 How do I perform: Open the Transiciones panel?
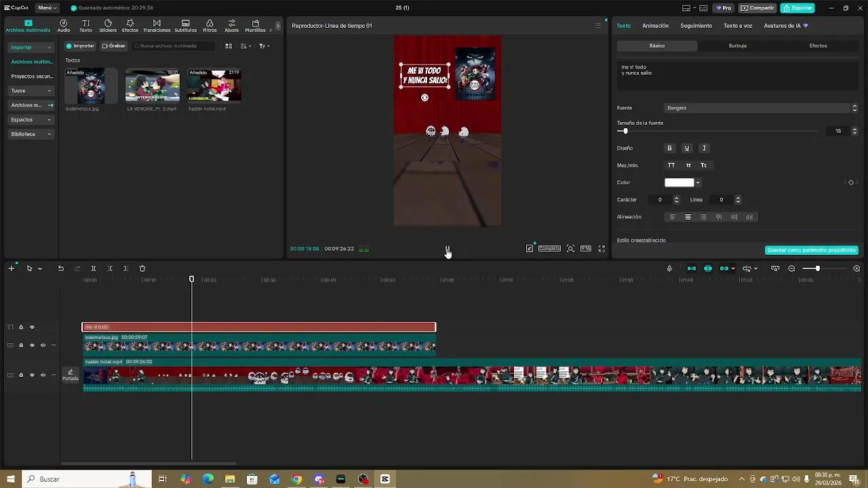tap(157, 26)
